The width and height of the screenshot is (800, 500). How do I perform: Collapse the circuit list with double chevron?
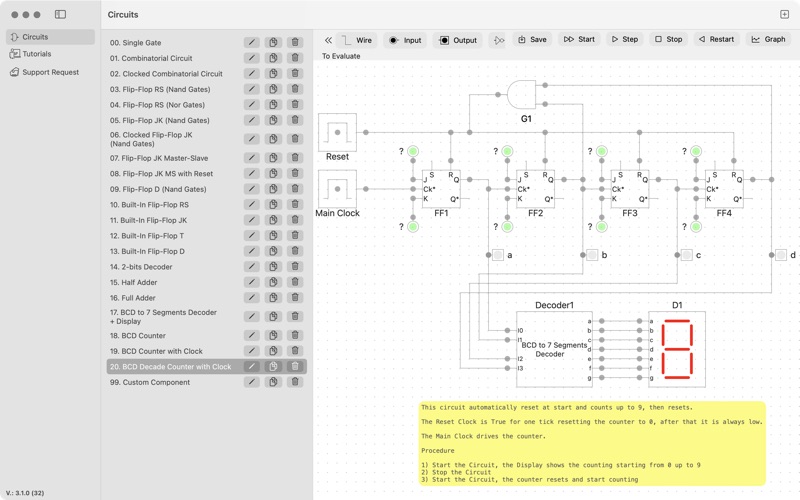(x=328, y=40)
